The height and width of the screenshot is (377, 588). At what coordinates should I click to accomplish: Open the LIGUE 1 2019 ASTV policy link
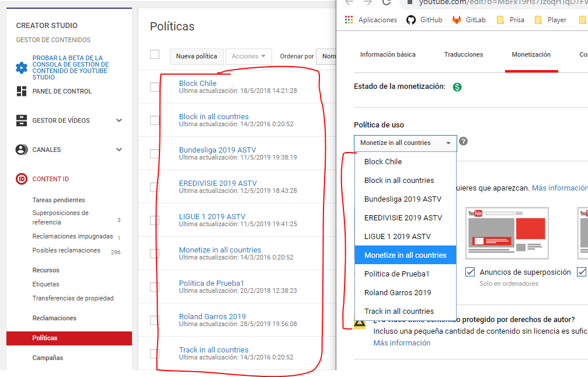click(x=212, y=217)
